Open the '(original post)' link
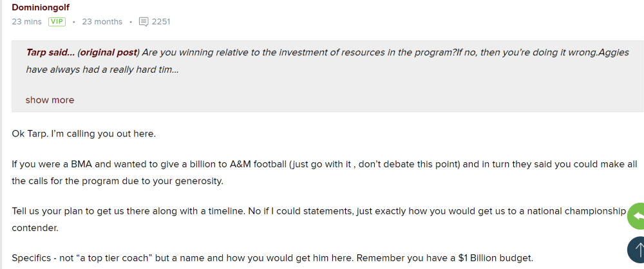The image size is (644, 269). tap(109, 53)
